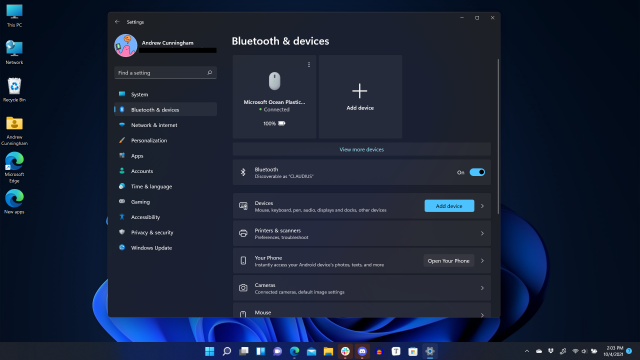Select Time & language
Screen dimensions: 640x360
coord(165,187)
